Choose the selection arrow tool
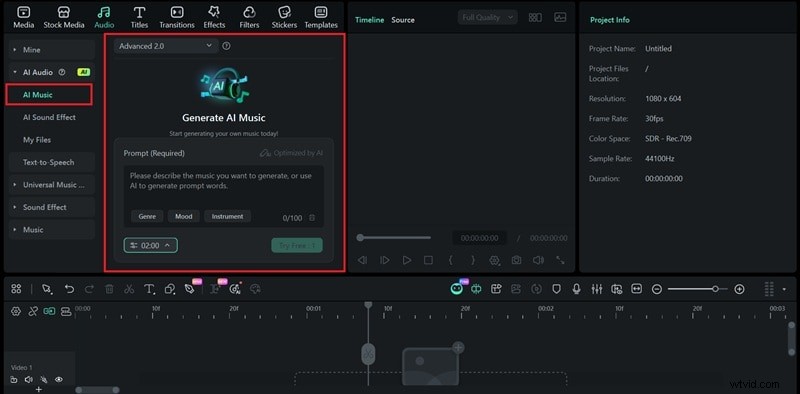 [47, 289]
